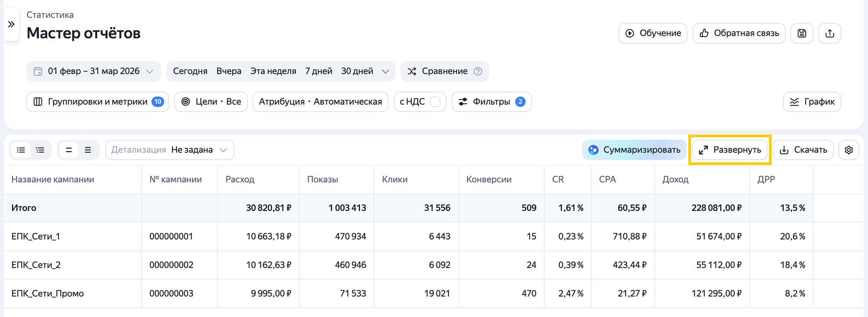Sort by the № кампании column header

click(x=175, y=179)
